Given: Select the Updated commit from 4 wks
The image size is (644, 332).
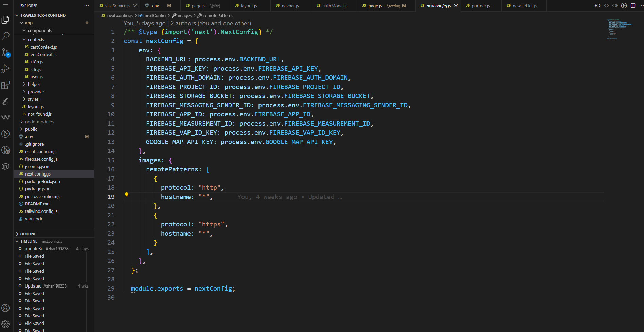Looking at the screenshot, I should point(54,286).
